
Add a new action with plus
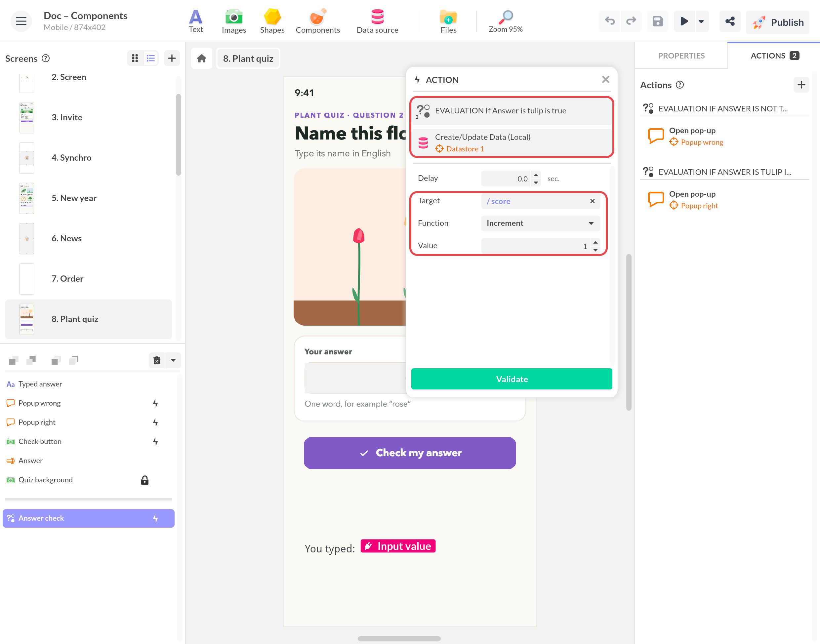click(801, 85)
